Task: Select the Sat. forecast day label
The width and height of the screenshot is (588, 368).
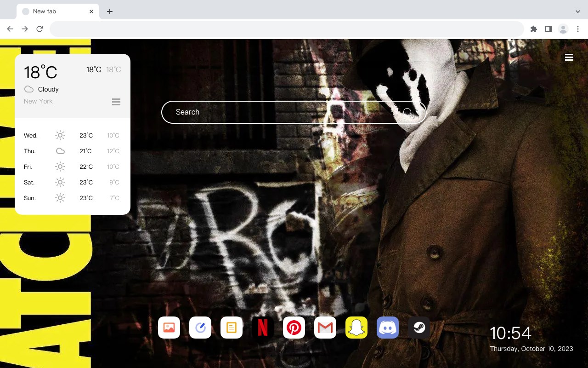Action: click(x=29, y=182)
